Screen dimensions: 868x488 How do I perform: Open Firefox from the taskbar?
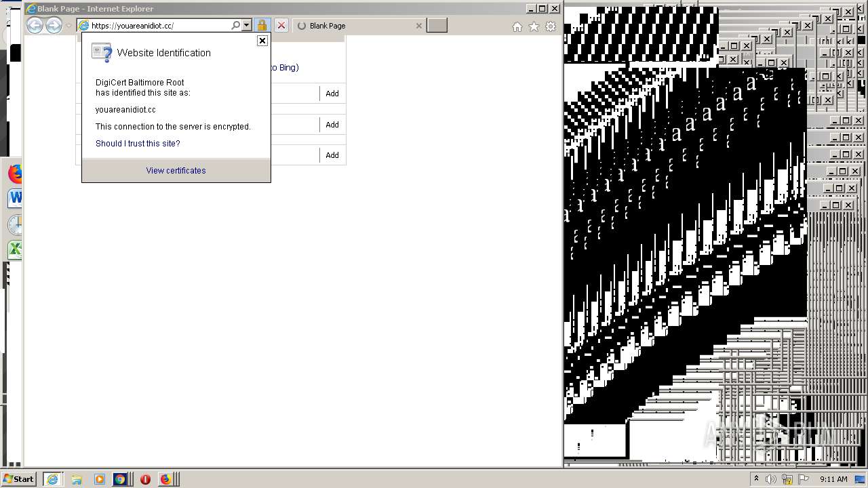(x=165, y=479)
